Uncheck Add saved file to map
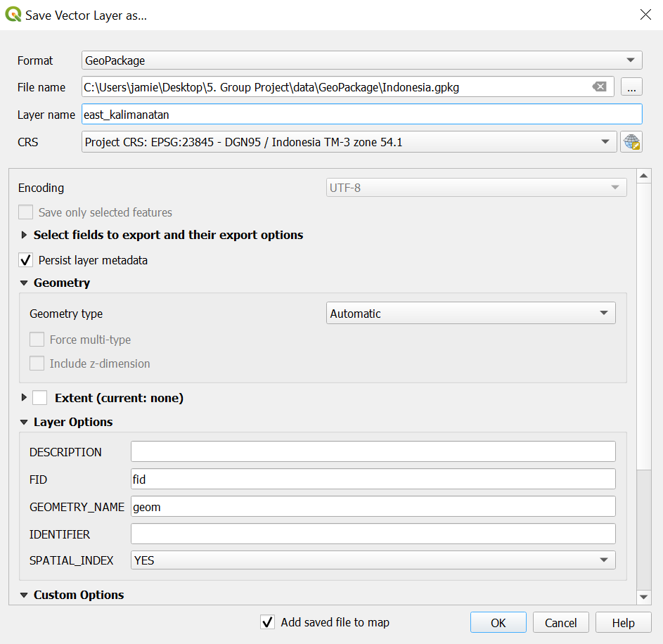The height and width of the screenshot is (644, 663). click(x=267, y=622)
